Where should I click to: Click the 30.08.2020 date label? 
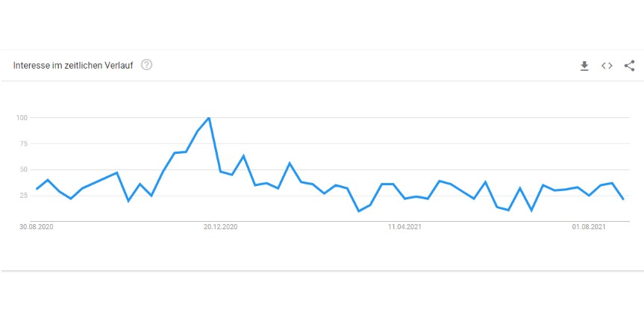coord(36,227)
